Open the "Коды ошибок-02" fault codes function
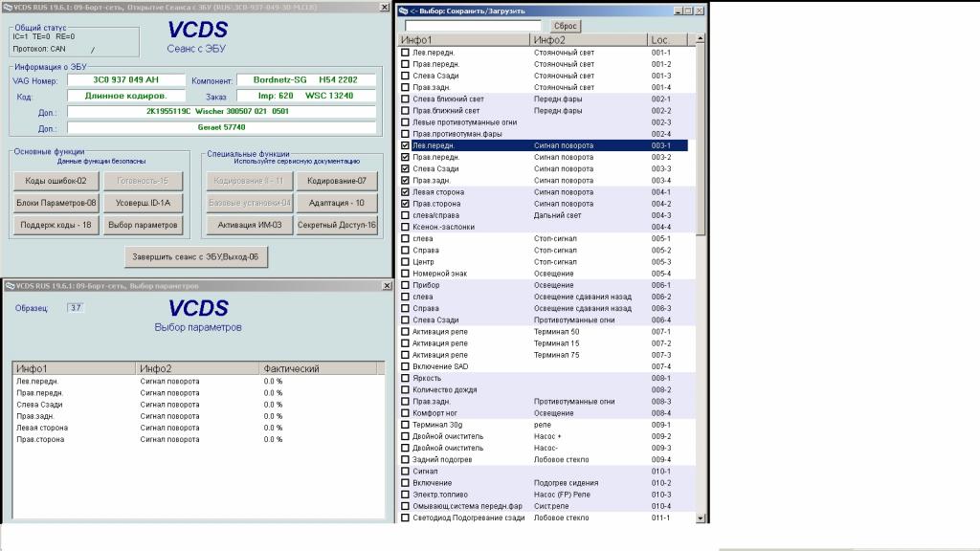The image size is (980, 551). pos(56,181)
